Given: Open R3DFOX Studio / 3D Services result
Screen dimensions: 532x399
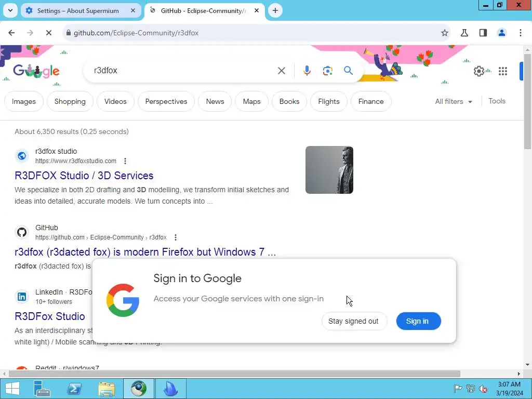Looking at the screenshot, I should coord(84,176).
